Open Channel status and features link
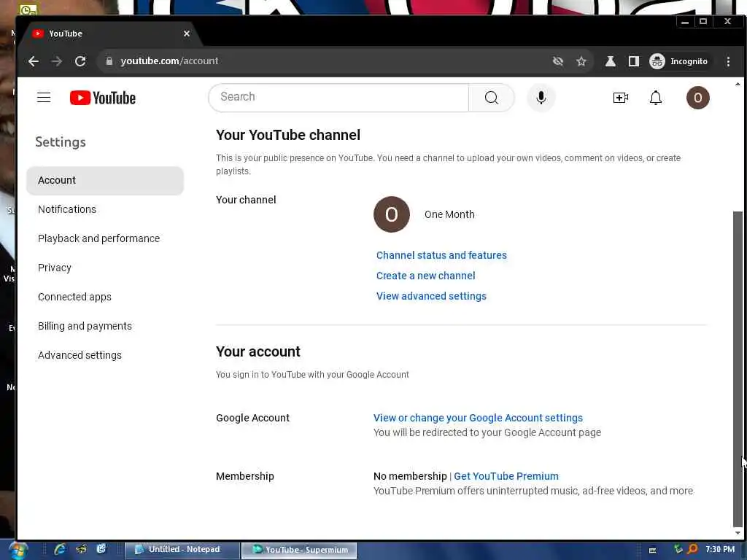The height and width of the screenshot is (560, 747). [441, 255]
